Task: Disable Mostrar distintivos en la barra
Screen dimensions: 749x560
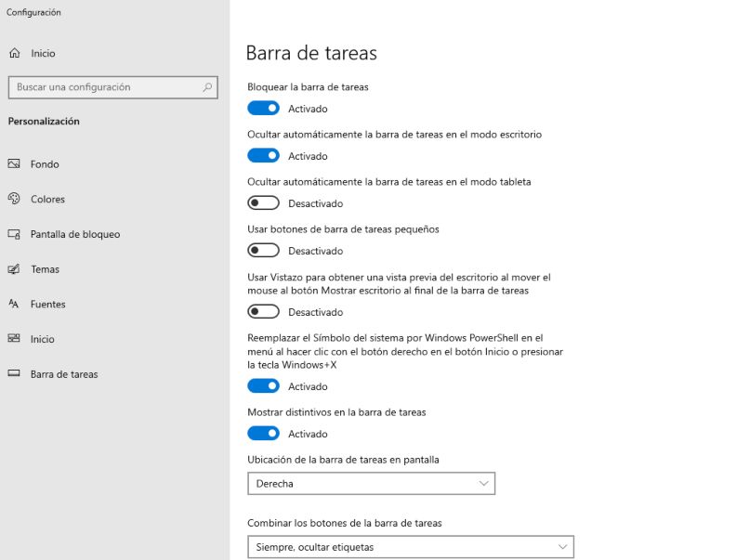Action: coord(263,433)
